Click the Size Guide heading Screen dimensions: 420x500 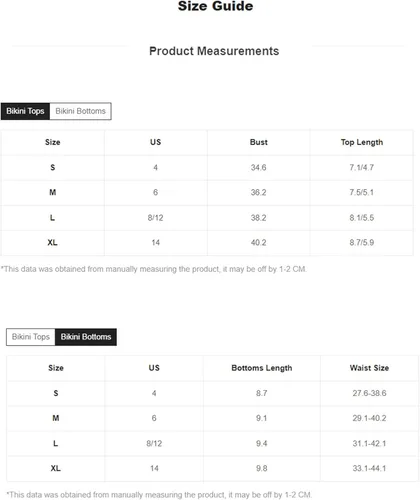pos(215,6)
